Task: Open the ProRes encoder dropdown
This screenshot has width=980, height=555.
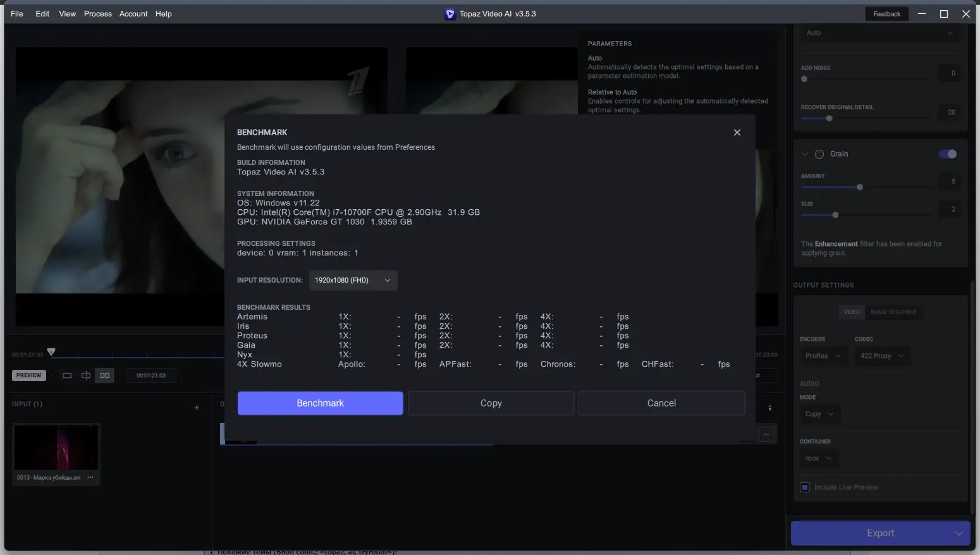Action: 824,356
